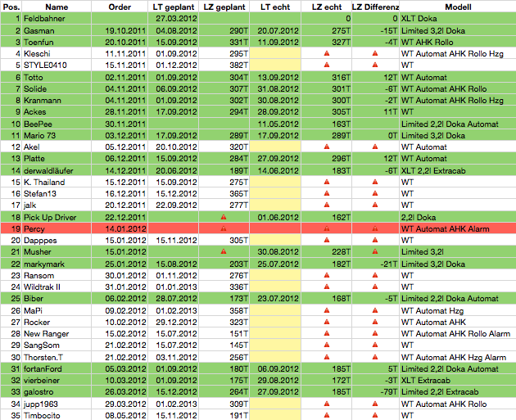Image resolution: width=516 pixels, height=420 pixels.
Task: Click the model cell XLT 2,2l Extracab
Action: click(x=458, y=170)
